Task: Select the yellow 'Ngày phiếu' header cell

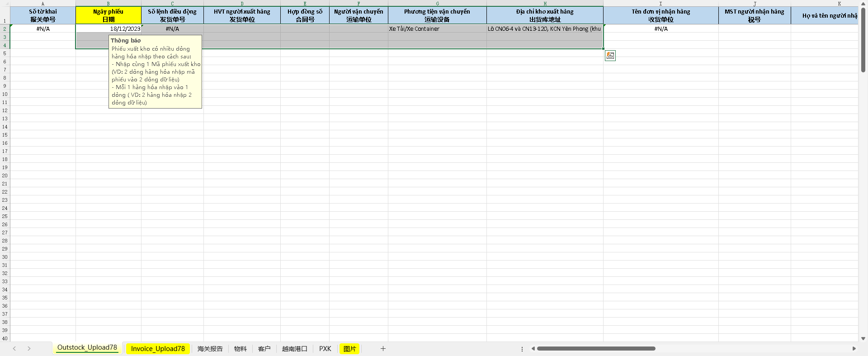Action: pyautogui.click(x=108, y=15)
